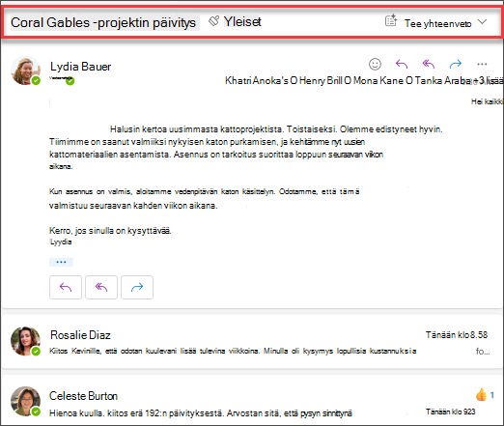Click the reaction count 1 on Celeste's message

pos(491,395)
